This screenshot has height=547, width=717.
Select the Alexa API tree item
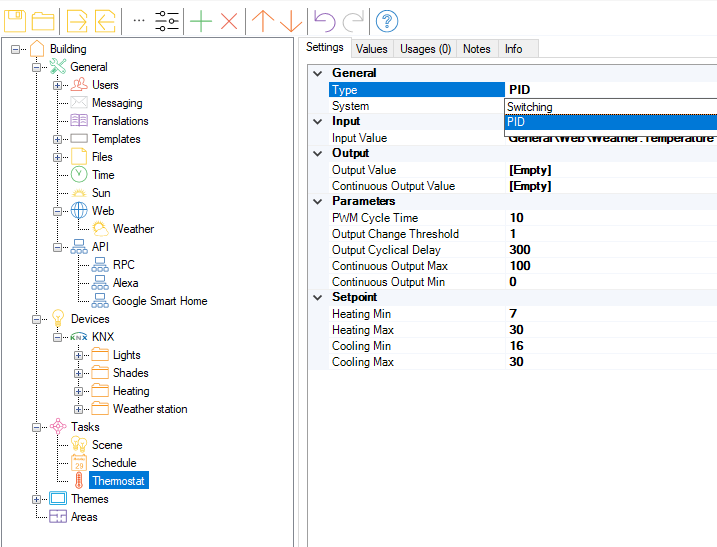[x=125, y=283]
